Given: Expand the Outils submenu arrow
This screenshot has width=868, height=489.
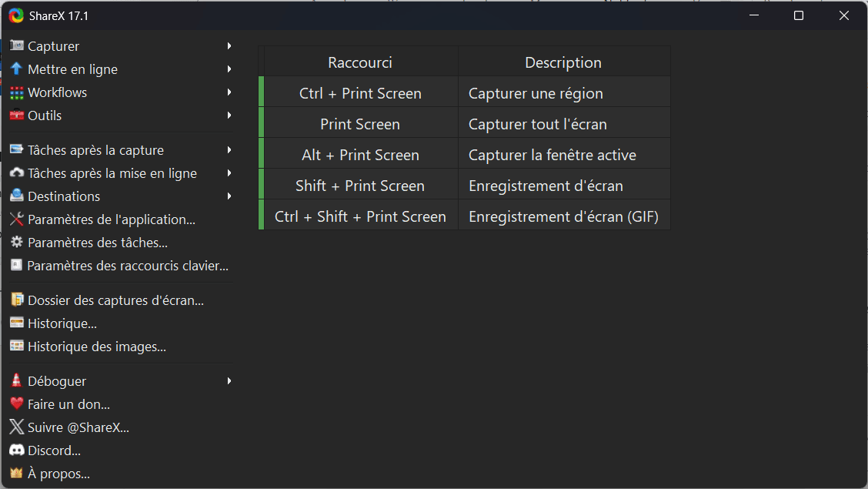Looking at the screenshot, I should 229,116.
